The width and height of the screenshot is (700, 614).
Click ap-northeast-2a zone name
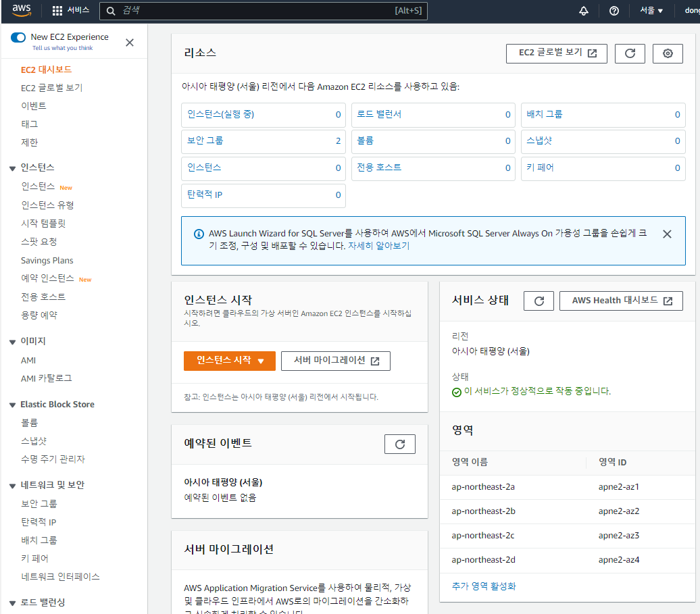pyautogui.click(x=483, y=487)
